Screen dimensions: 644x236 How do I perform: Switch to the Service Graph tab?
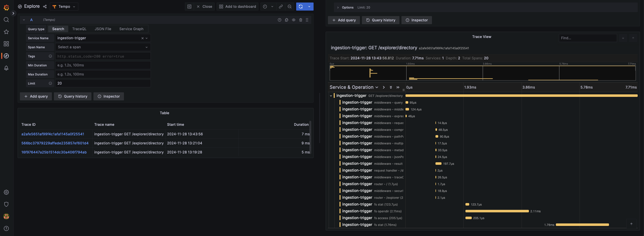(131, 29)
